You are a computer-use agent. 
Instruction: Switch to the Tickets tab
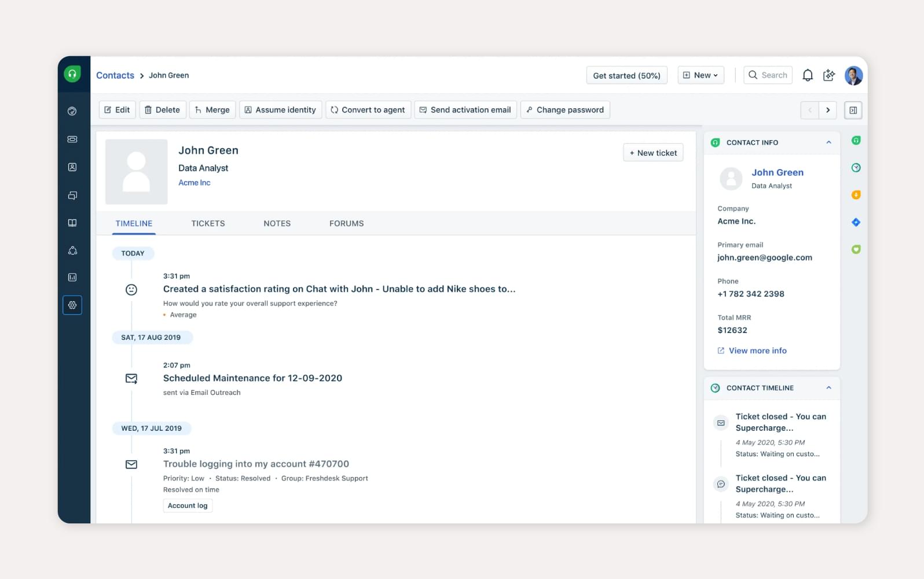tap(208, 223)
